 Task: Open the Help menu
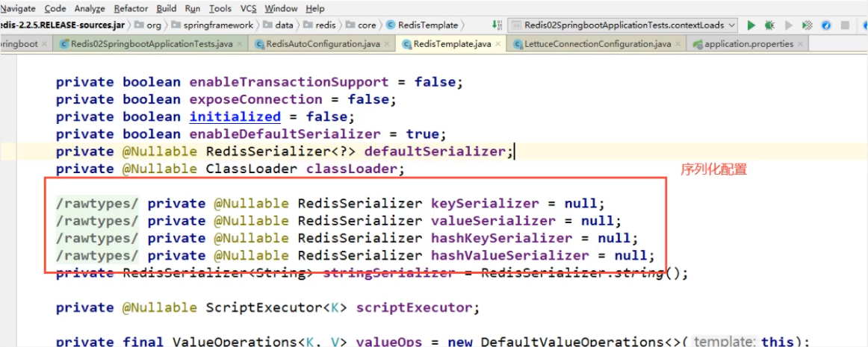coord(315,8)
